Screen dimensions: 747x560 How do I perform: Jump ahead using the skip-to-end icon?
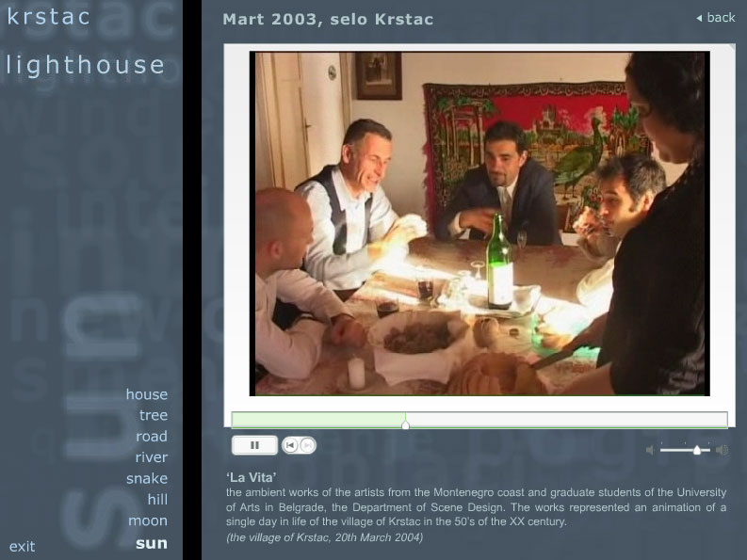pyautogui.click(x=307, y=445)
